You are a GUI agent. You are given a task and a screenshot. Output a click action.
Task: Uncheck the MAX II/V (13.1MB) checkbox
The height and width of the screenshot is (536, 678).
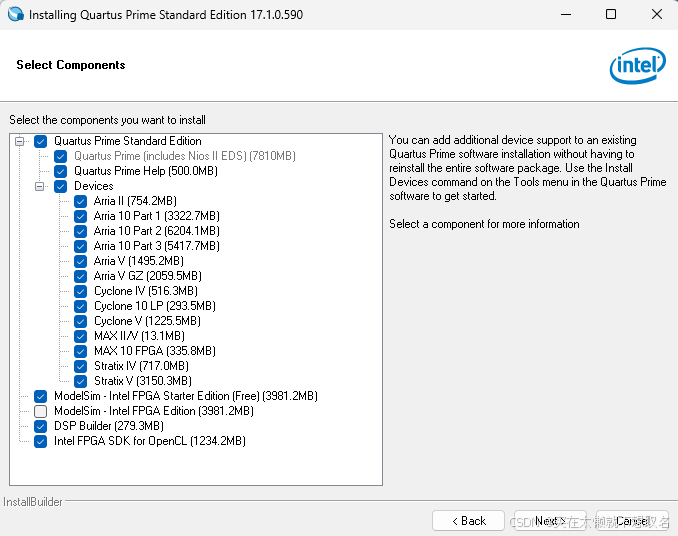pos(80,336)
